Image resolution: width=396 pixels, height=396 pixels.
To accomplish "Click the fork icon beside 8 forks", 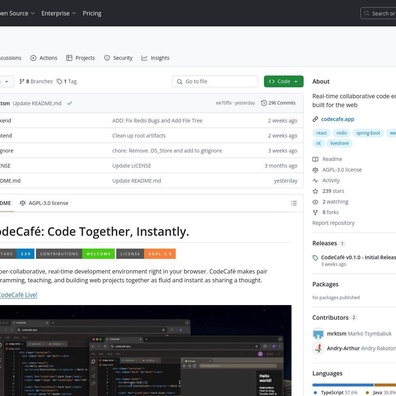I will pyautogui.click(x=315, y=212).
